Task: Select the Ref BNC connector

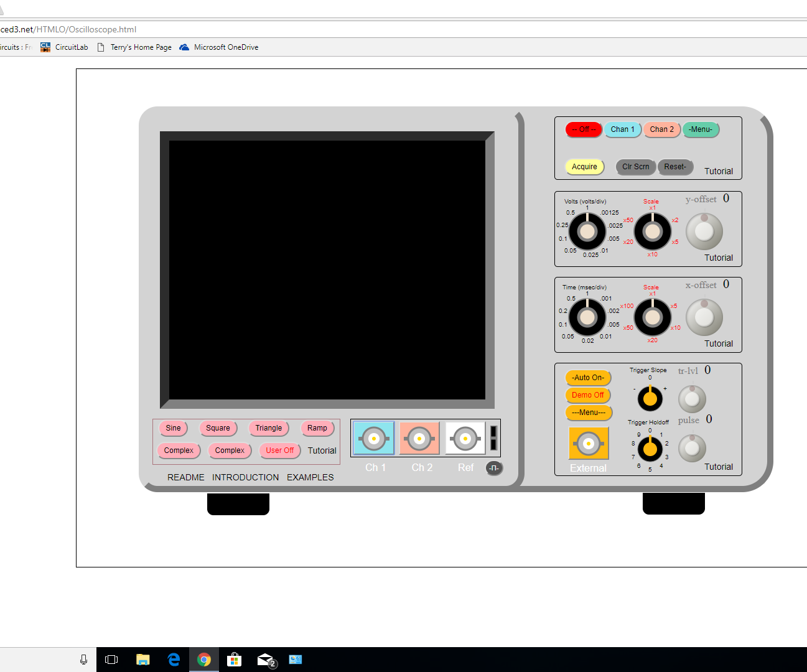Action: (465, 438)
